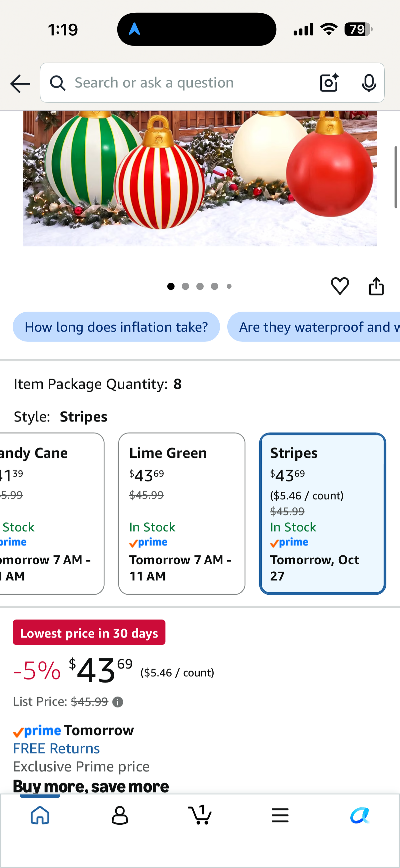Tap the ornament product image

[x=200, y=178]
